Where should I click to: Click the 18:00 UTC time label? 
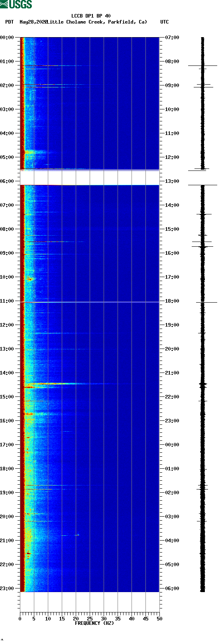[x=172, y=301]
